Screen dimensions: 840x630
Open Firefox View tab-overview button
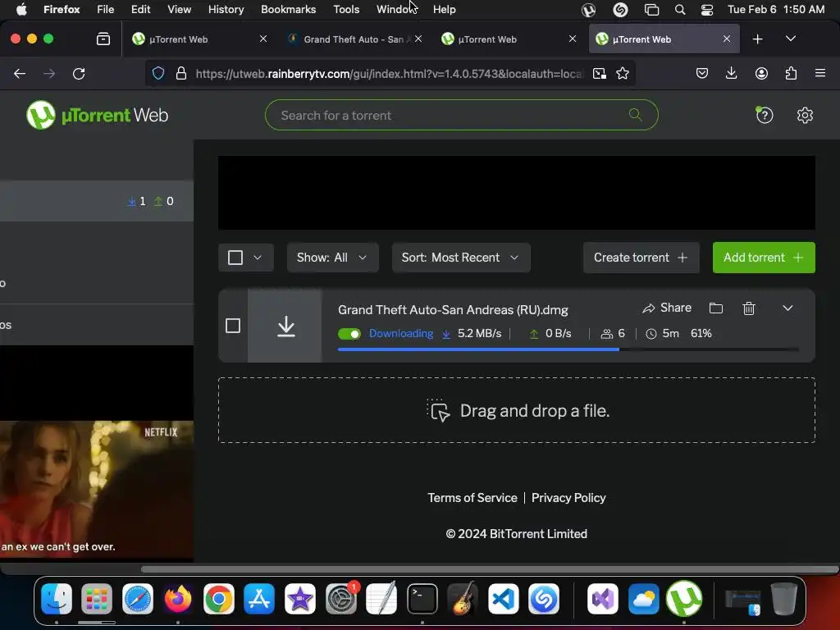click(103, 39)
